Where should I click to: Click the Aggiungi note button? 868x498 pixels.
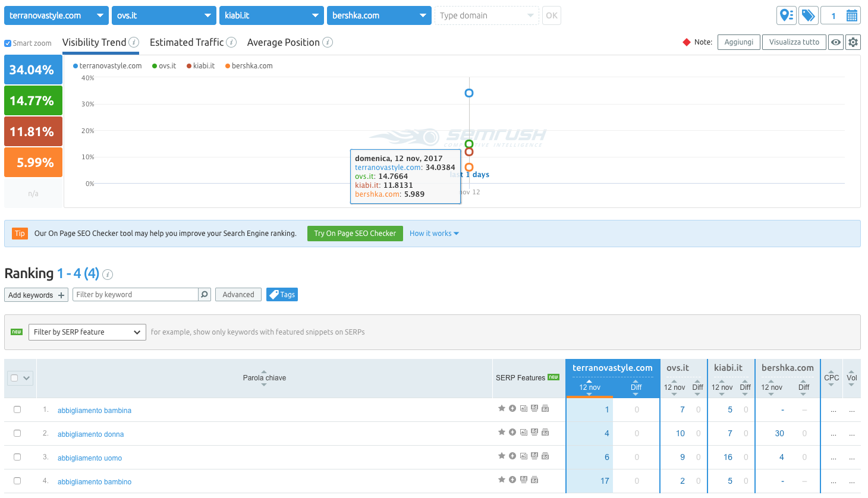point(739,42)
